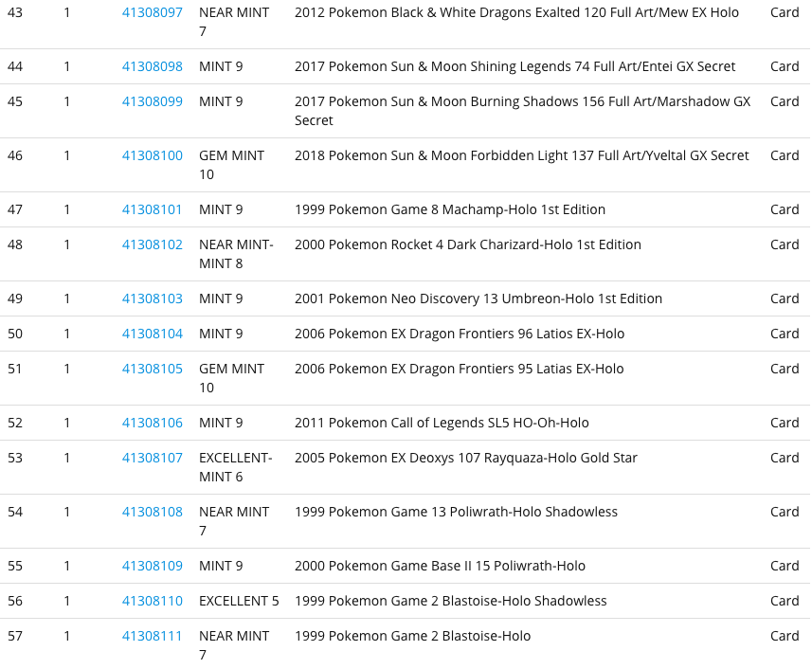Select the Latias EX-Holo description

460,369
